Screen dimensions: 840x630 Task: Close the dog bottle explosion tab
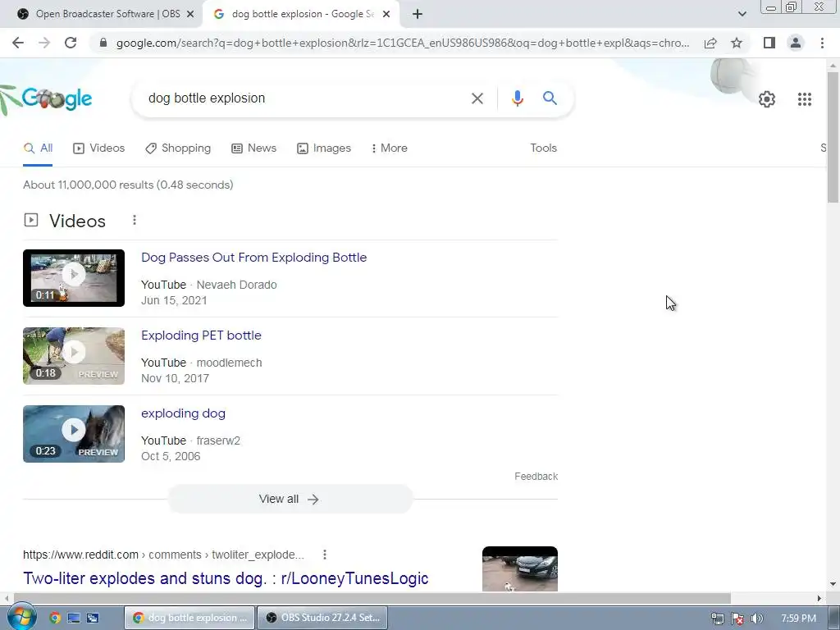click(386, 15)
